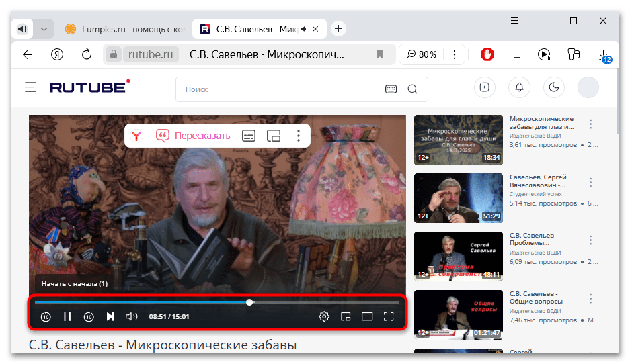Screen dimensions: 630x364
Task: Open options for Микроскопические забавы для глаз video
Action: 590,124
